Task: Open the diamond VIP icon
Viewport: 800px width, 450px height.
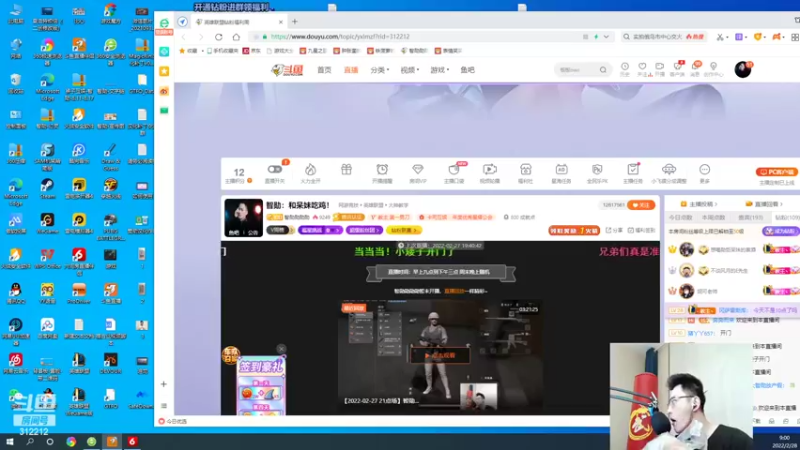Action: coord(418,172)
